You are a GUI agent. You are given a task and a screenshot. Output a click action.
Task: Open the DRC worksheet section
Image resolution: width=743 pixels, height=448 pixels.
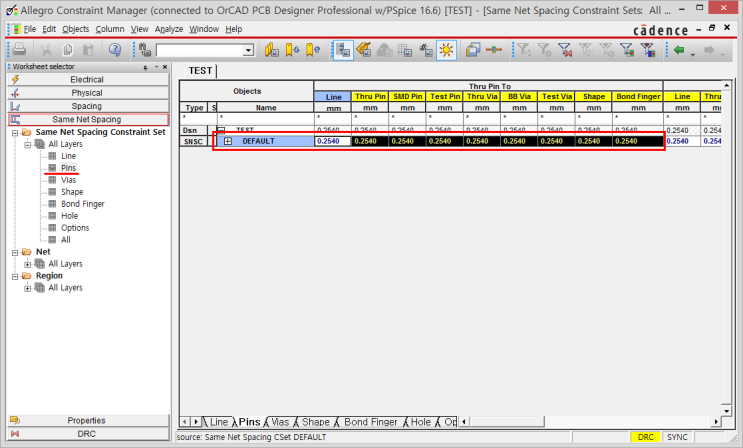click(x=88, y=434)
